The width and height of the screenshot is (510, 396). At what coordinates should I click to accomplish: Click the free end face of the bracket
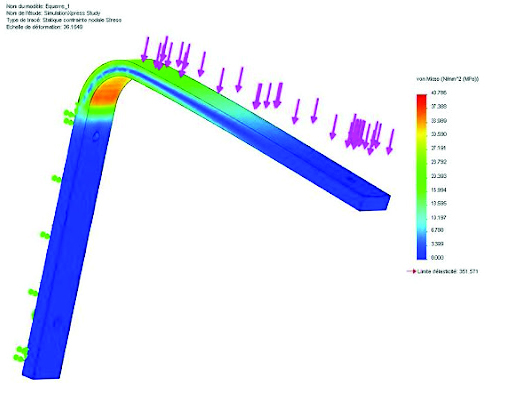375,203
